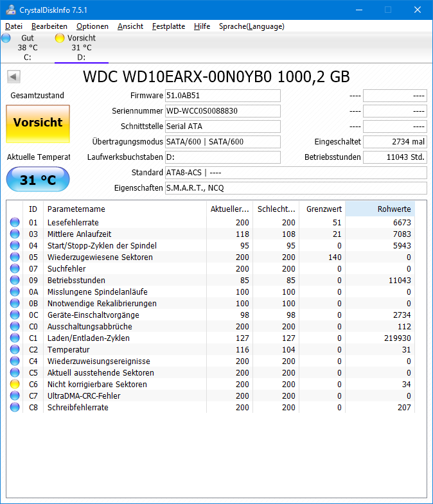Click the status orb of Geräte-Einschaltvorgänge row
This screenshot has width=433, height=504.
point(15,315)
